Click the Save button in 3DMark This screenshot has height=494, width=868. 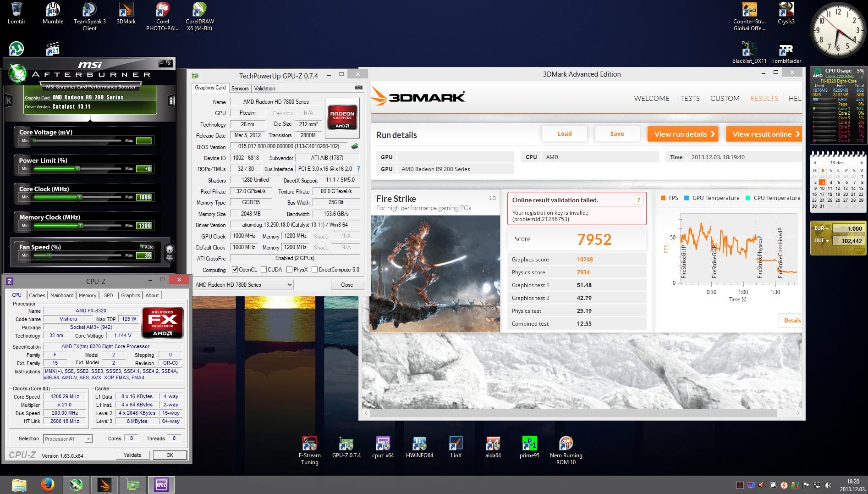point(617,134)
